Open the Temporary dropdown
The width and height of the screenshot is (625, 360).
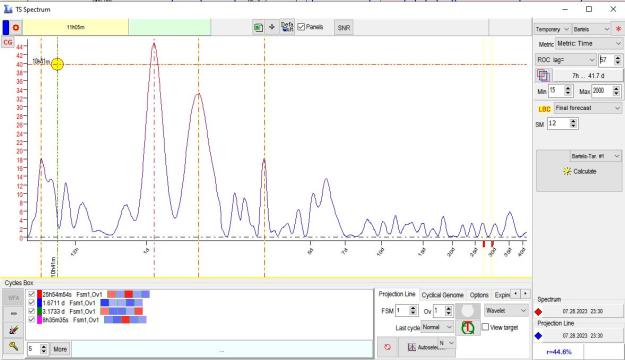tap(552, 29)
